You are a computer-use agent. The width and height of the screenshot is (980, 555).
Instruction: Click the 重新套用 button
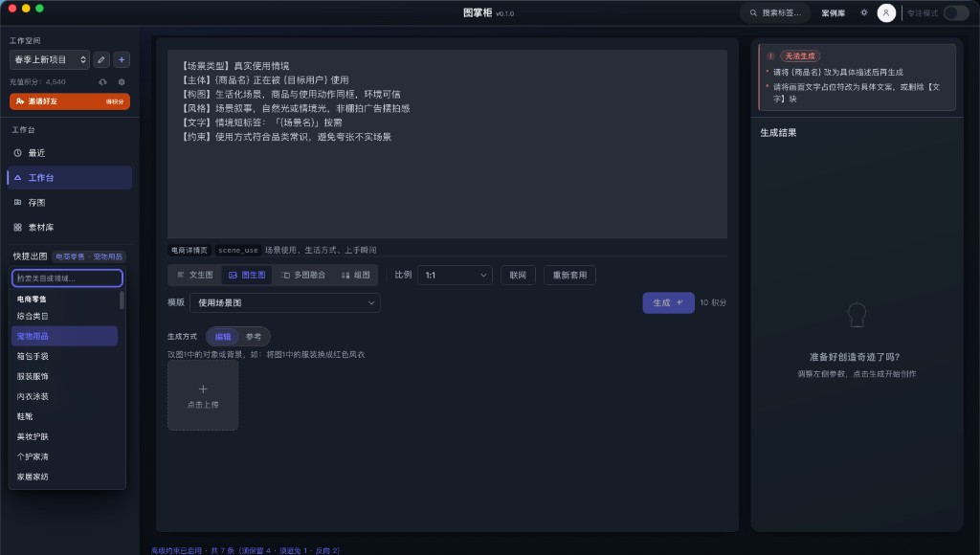pos(569,275)
